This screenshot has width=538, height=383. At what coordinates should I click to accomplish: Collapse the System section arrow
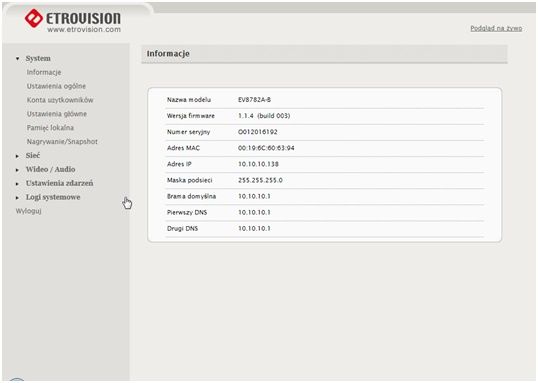(x=17, y=59)
